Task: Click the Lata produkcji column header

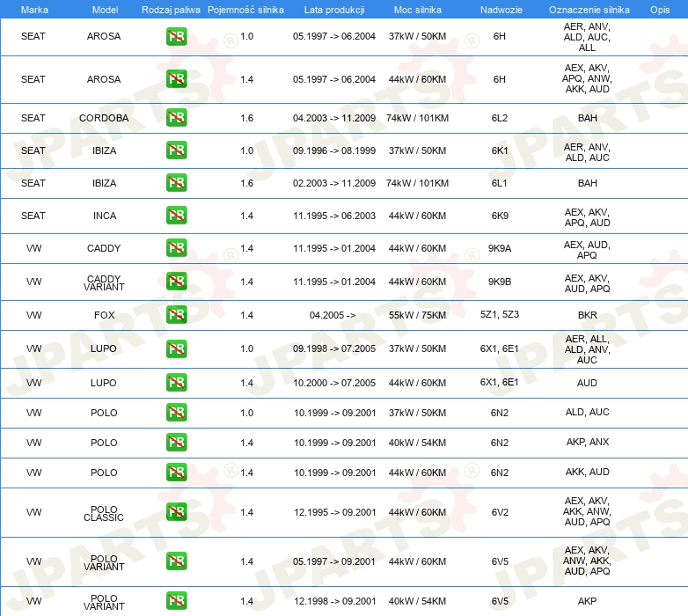Action: coord(334,10)
